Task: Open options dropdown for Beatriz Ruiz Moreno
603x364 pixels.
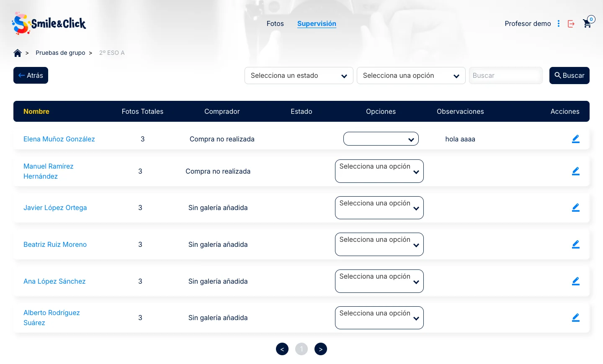Action: [379, 244]
